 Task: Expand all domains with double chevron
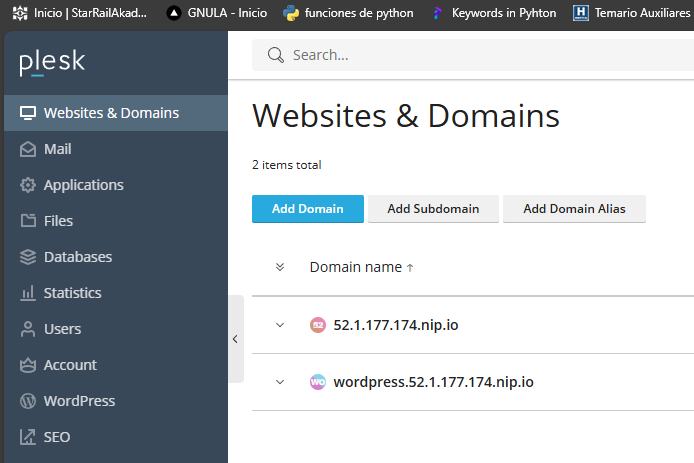tap(280, 267)
